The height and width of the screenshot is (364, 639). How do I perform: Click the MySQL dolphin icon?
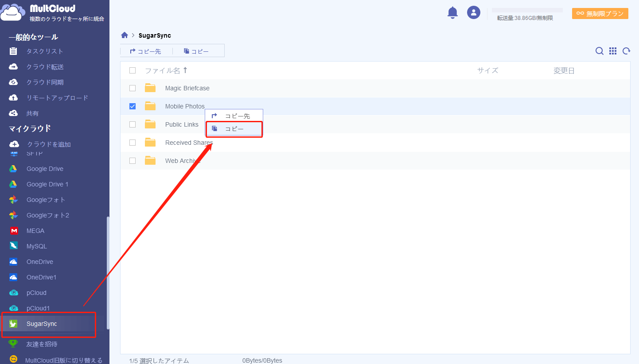tap(14, 246)
